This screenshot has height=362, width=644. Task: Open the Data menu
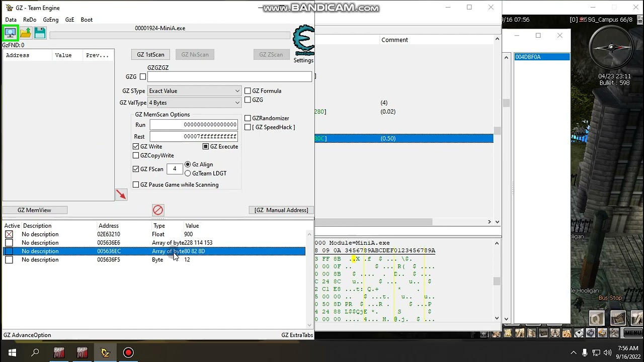coord(11,20)
